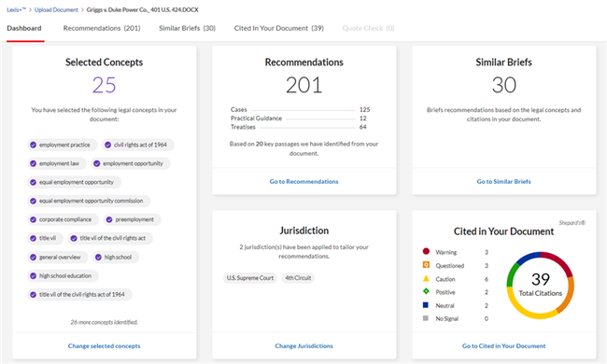The height and width of the screenshot is (364, 607).
Task: Toggle the 'corporate compliance' concept chip
Action: (63, 219)
